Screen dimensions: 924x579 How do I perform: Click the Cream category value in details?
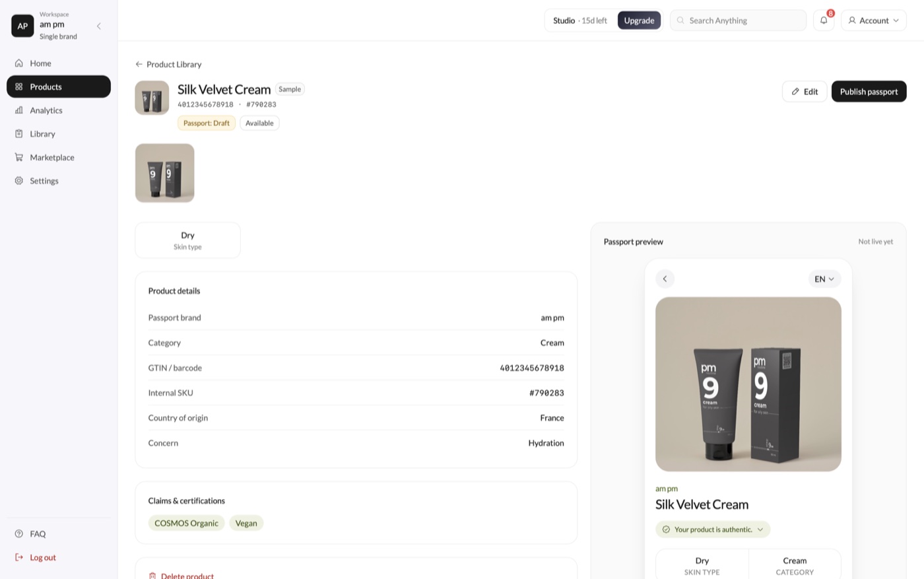(x=552, y=343)
